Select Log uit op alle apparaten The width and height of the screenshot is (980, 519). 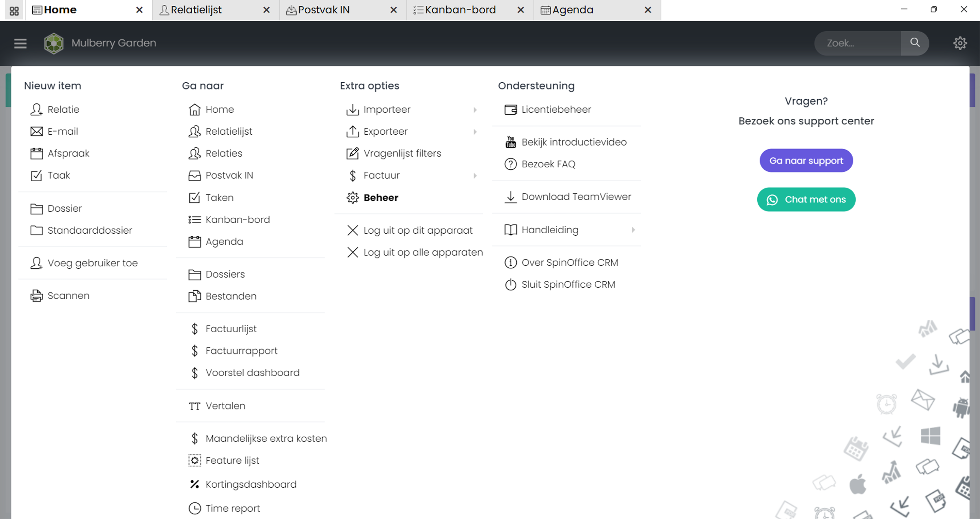point(423,252)
